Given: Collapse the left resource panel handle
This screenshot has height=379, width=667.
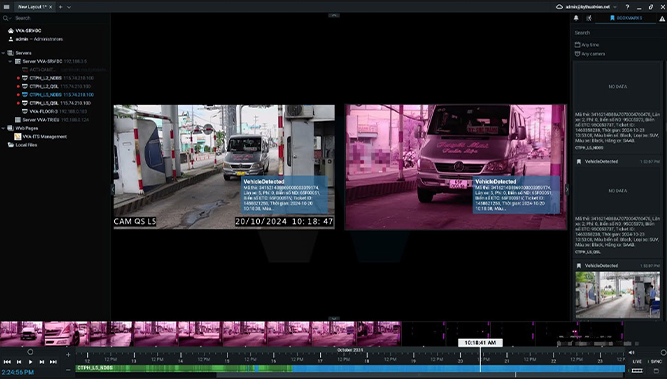Looking at the screenshot, I should click(x=113, y=189).
